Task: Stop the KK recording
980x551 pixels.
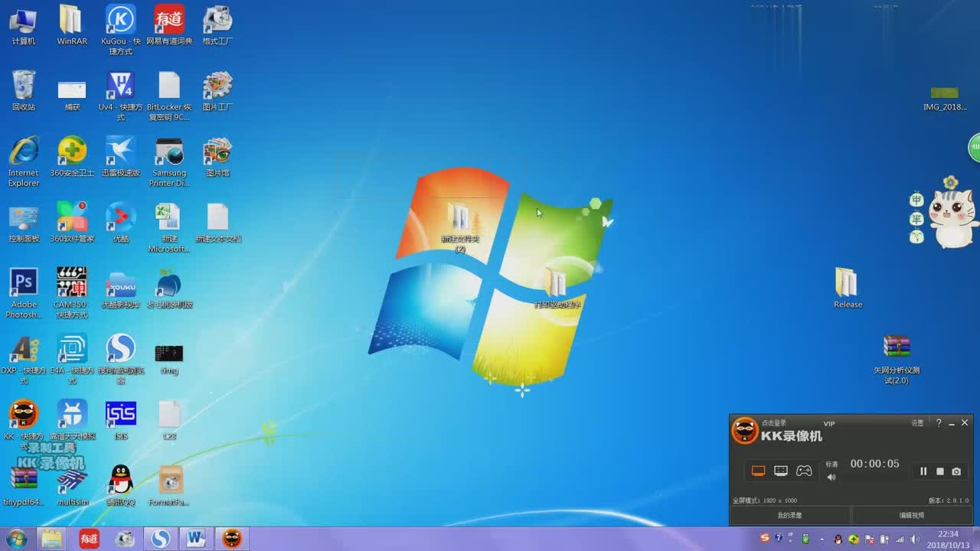Action: pyautogui.click(x=940, y=471)
